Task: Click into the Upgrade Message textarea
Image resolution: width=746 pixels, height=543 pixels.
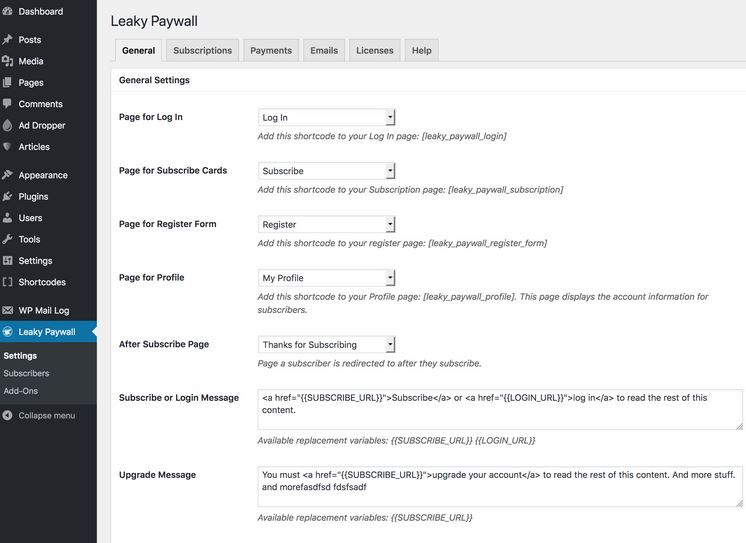Action: tap(500, 486)
